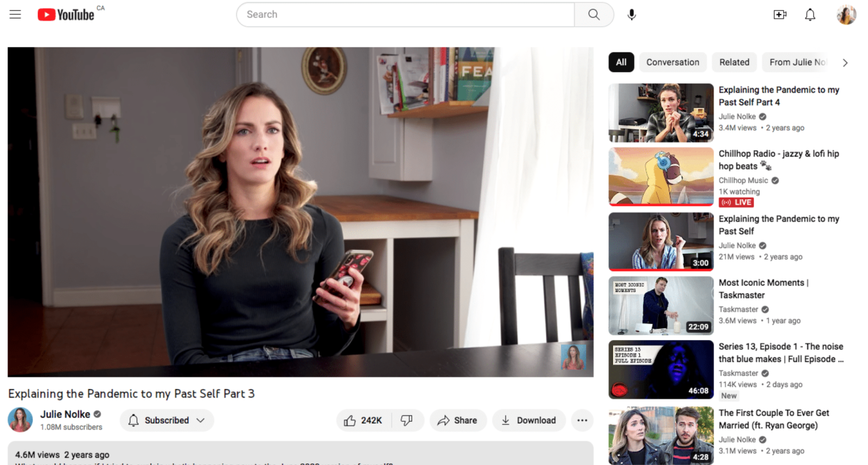The image size is (868, 465).
Task: Open the Create video icon
Action: click(x=780, y=15)
